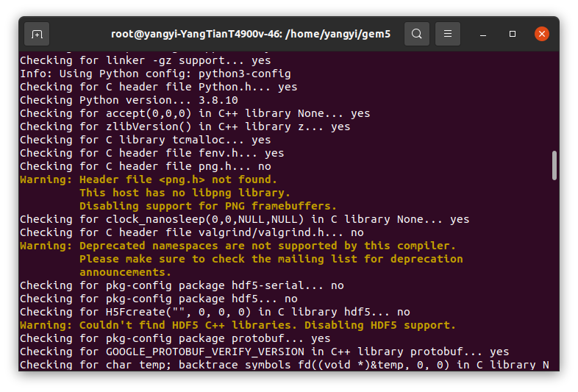Click 'pkg-config package hdf5-serial... no' line
The width and height of the screenshot is (578, 392).
182,286
